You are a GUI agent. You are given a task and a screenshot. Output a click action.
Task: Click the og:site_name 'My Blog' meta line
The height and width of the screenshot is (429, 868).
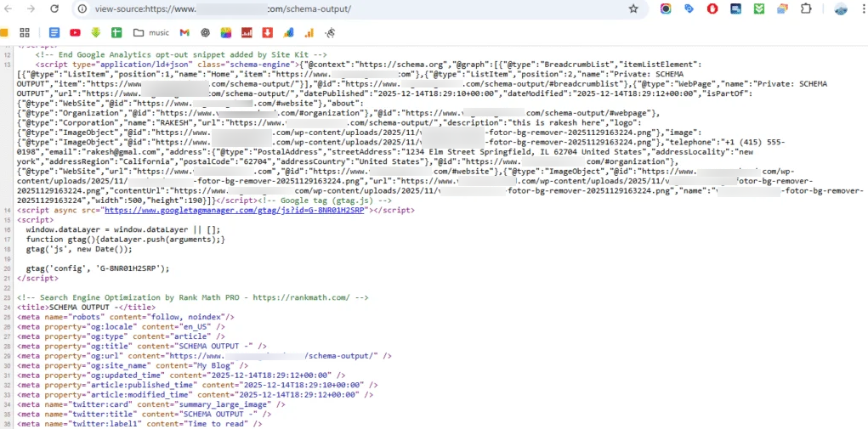(133, 365)
